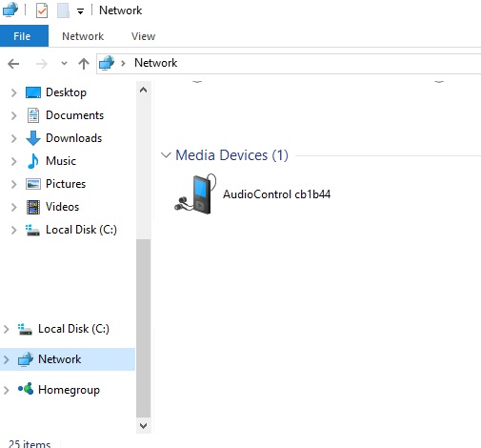481x448 pixels.
Task: Open the AudioControl cb1b44 media device
Action: [x=252, y=193]
